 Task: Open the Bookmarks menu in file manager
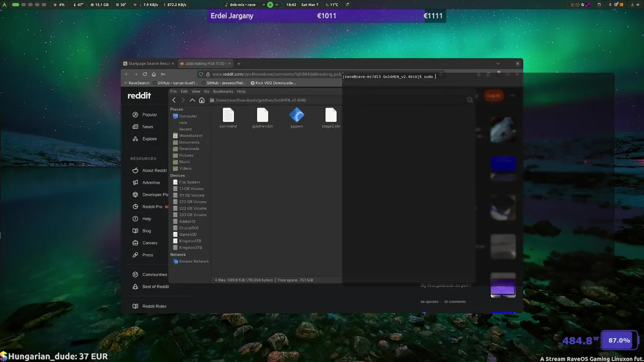(x=223, y=92)
